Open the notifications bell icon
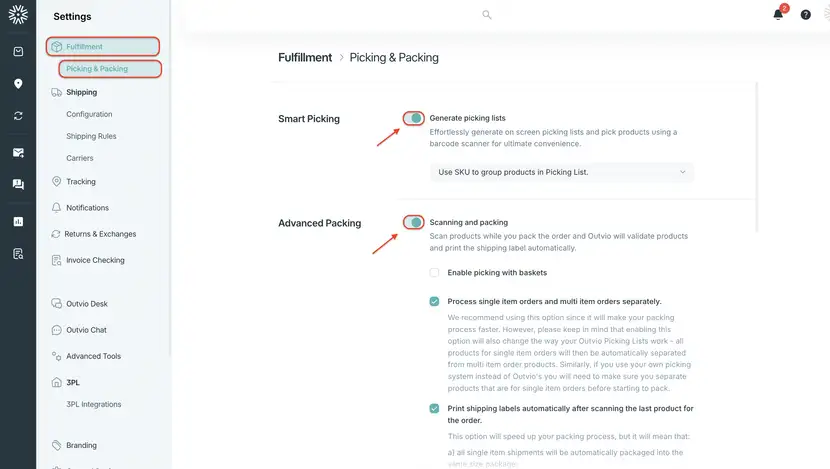 [x=778, y=14]
